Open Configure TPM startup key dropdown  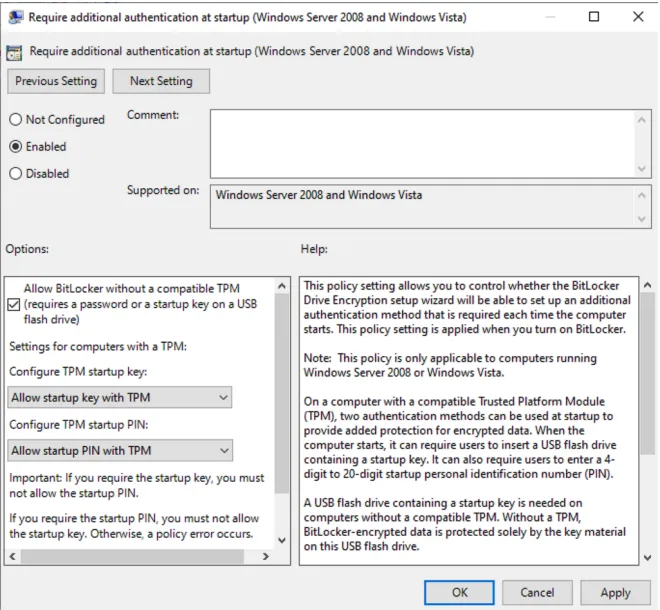pyautogui.click(x=120, y=397)
